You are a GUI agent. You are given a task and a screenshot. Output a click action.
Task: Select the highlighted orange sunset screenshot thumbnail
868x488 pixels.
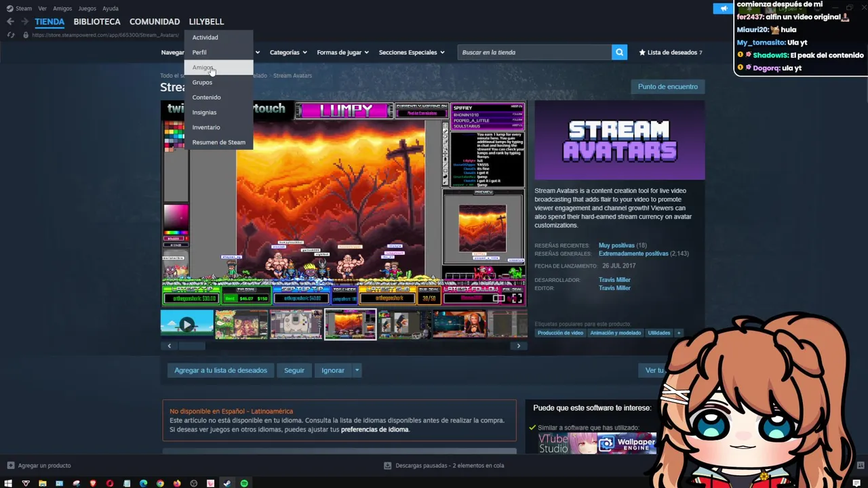351,324
